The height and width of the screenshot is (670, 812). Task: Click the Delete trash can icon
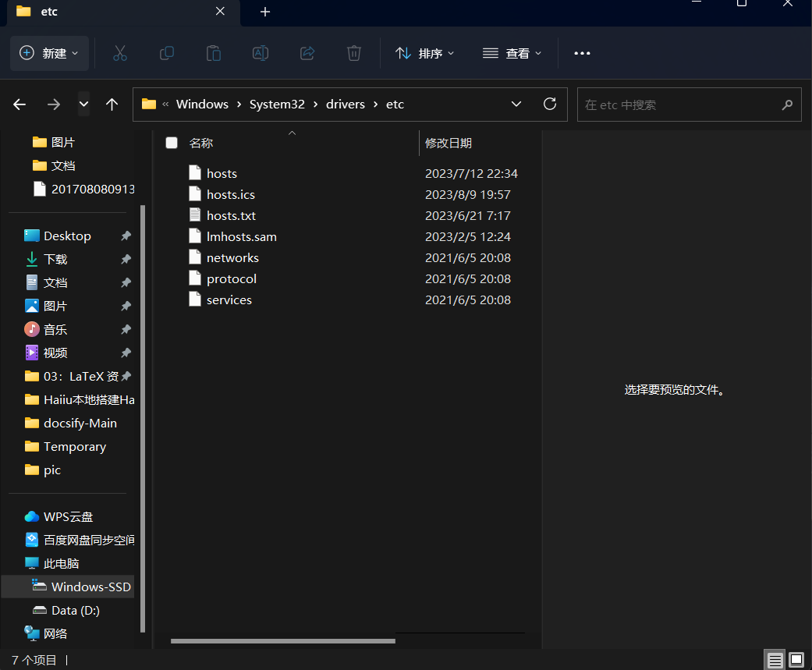(353, 53)
